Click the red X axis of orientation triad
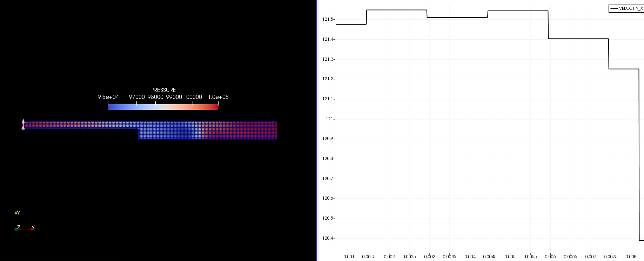This screenshot has width=644, height=261. pyautogui.click(x=33, y=228)
